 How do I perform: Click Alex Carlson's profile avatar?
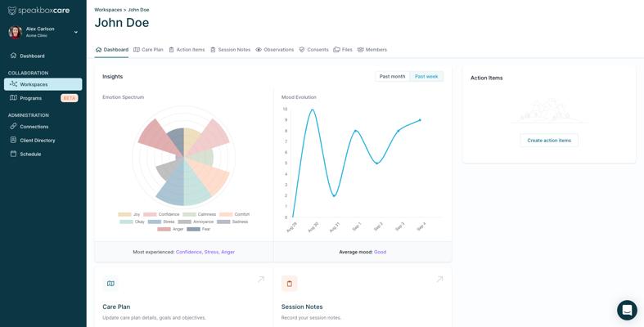point(16,32)
